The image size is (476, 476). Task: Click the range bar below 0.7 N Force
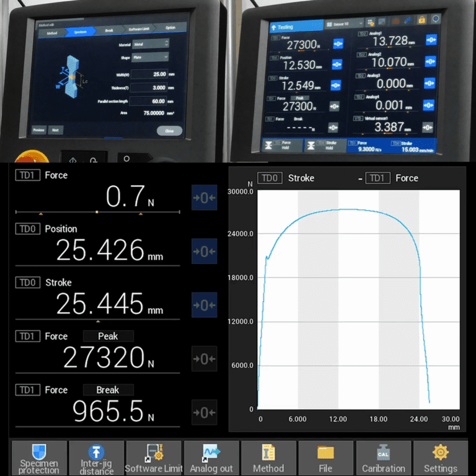[97, 212]
